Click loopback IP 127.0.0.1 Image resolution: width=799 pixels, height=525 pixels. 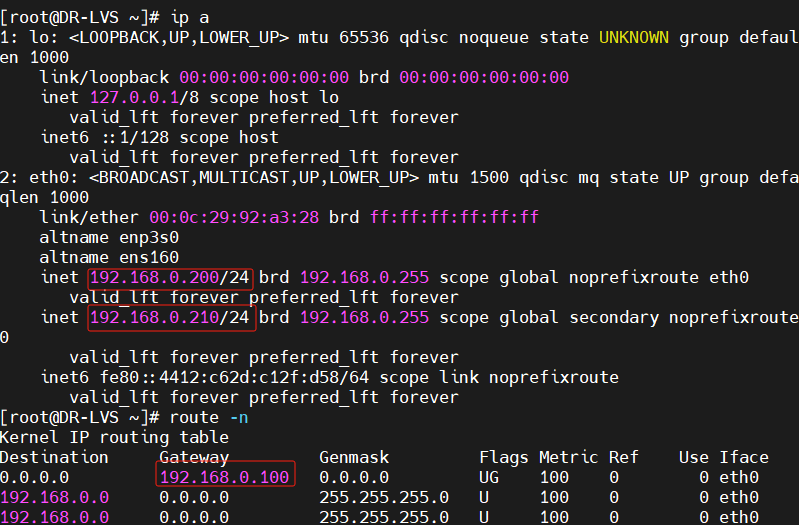[x=134, y=97]
